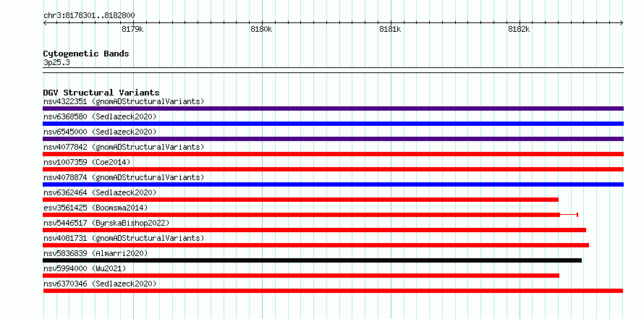Open the nsv6545000 (Sedlazeck2020) variant label

100,132
